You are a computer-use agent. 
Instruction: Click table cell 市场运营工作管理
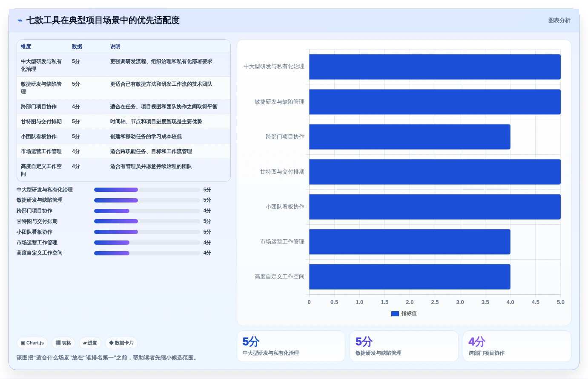pos(41,151)
